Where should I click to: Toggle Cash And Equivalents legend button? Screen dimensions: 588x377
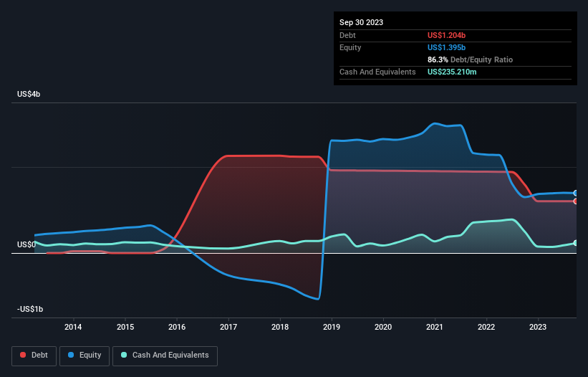(x=165, y=355)
